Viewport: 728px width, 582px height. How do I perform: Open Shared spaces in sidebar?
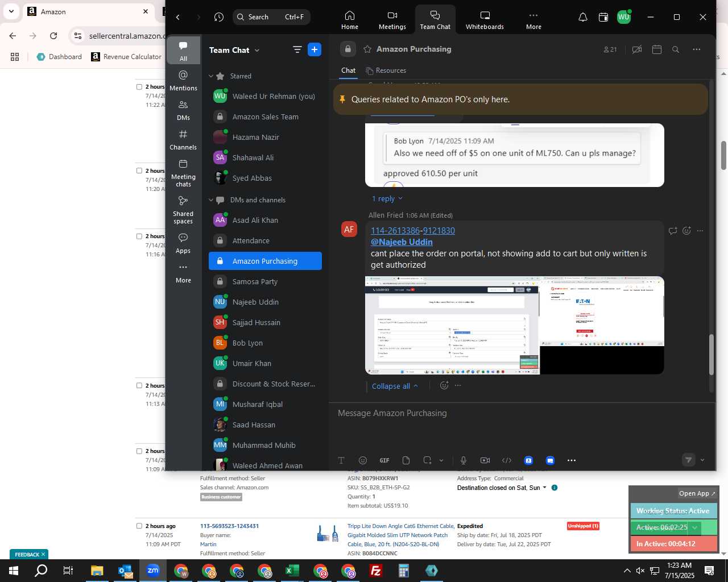[x=183, y=210]
